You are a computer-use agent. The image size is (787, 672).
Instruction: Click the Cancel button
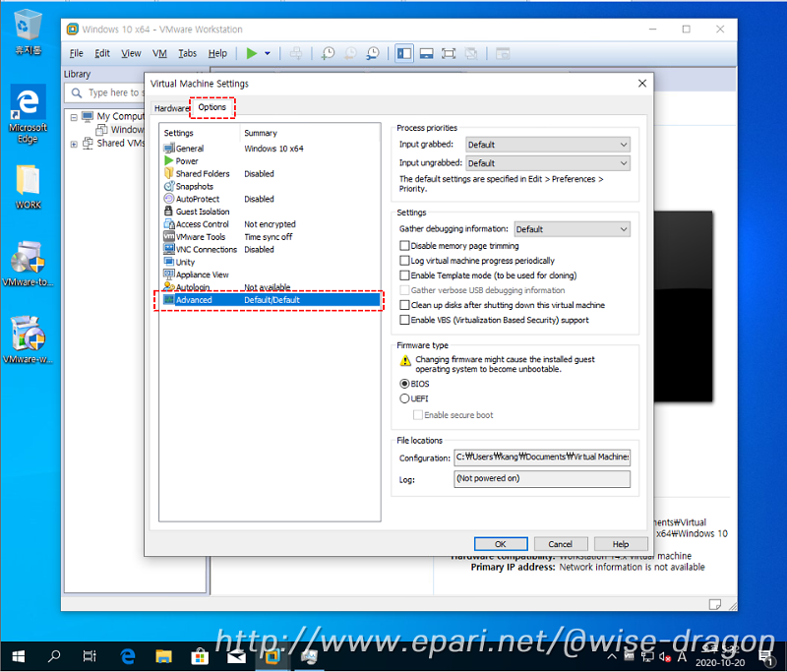coord(560,544)
